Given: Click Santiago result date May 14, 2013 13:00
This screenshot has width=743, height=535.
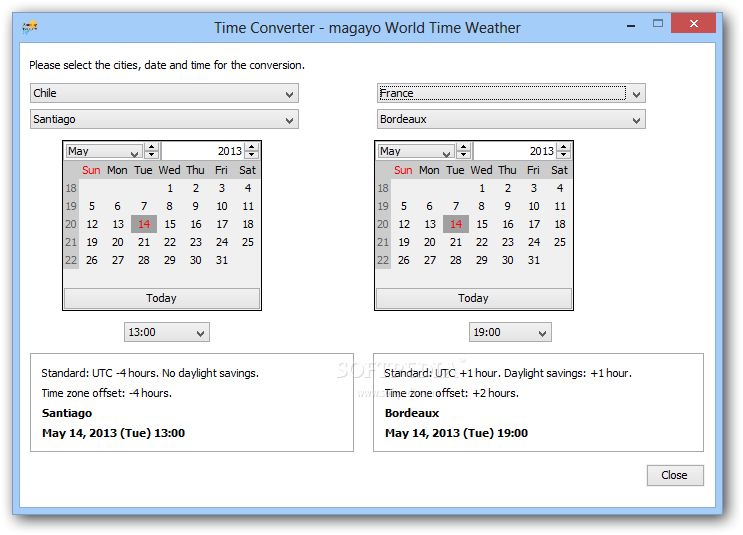Looking at the screenshot, I should point(114,433).
